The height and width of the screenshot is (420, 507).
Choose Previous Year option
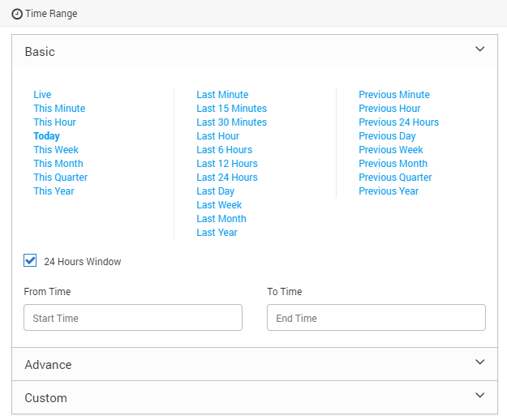[x=389, y=191]
